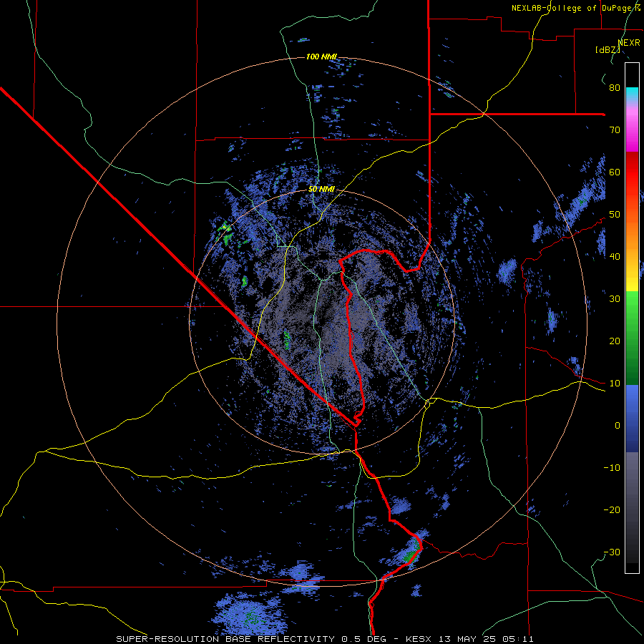Click the "50 NMI" range ring label

321,190
